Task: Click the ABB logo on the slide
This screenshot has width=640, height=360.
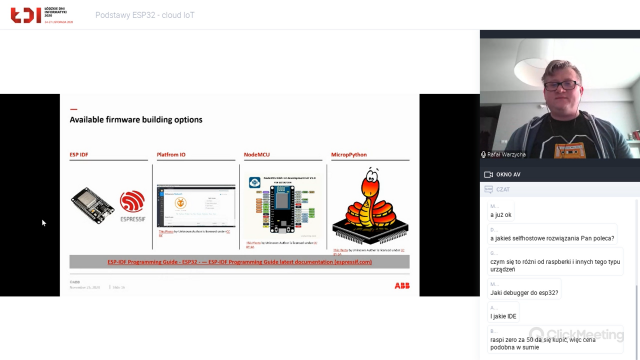Action: (402, 286)
